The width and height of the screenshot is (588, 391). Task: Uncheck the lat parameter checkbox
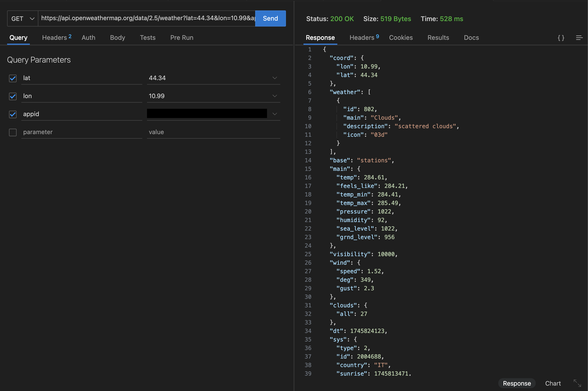click(13, 78)
